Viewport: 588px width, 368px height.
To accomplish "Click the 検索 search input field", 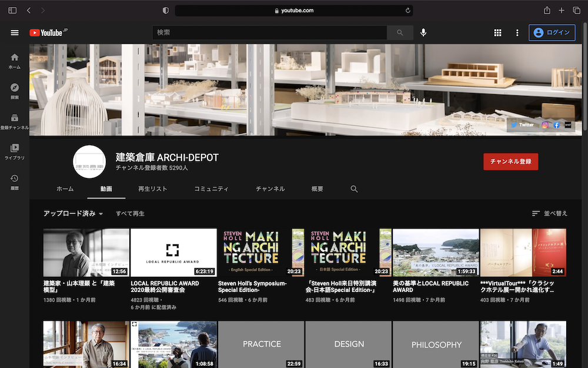I will pyautogui.click(x=270, y=32).
